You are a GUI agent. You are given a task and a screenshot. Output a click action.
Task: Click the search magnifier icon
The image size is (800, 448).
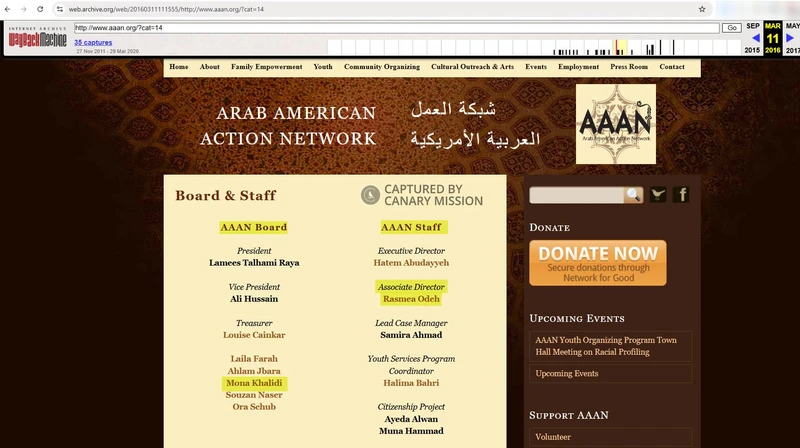[x=633, y=194]
